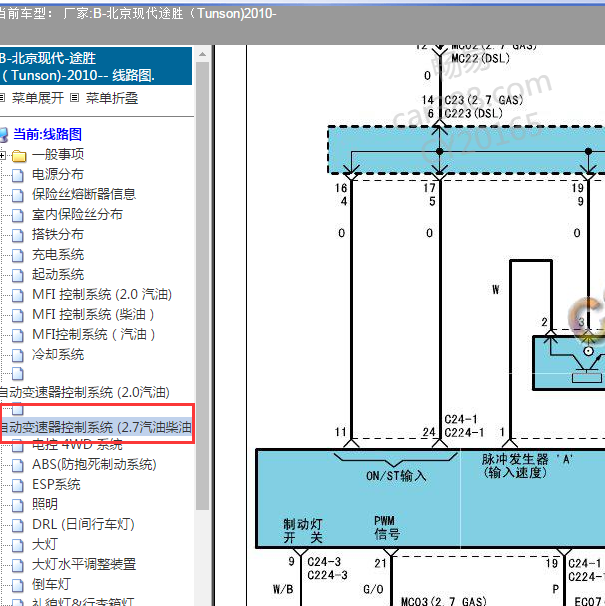The image size is (605, 606).
Task: Click page icon beside 倒车灯
Action: coord(18,586)
